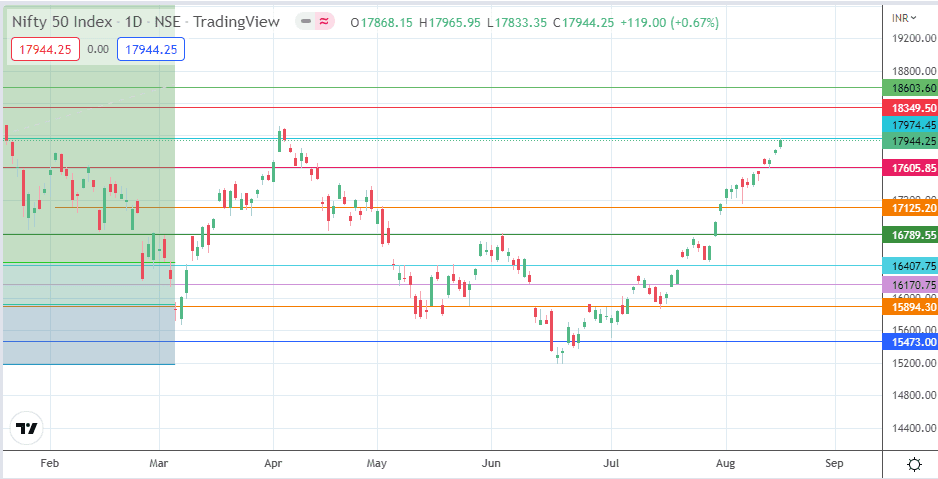Open the INR currency selector
Viewport: 938px width, 479px height.
click(904, 19)
